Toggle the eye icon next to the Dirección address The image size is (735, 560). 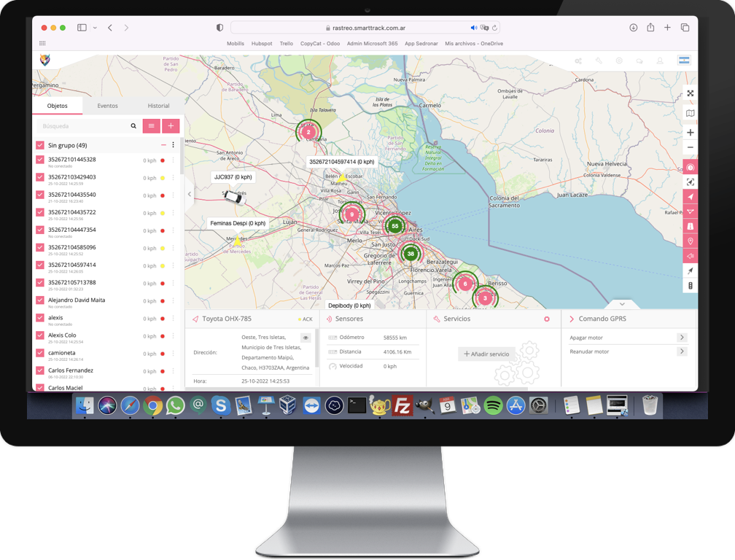[306, 337]
